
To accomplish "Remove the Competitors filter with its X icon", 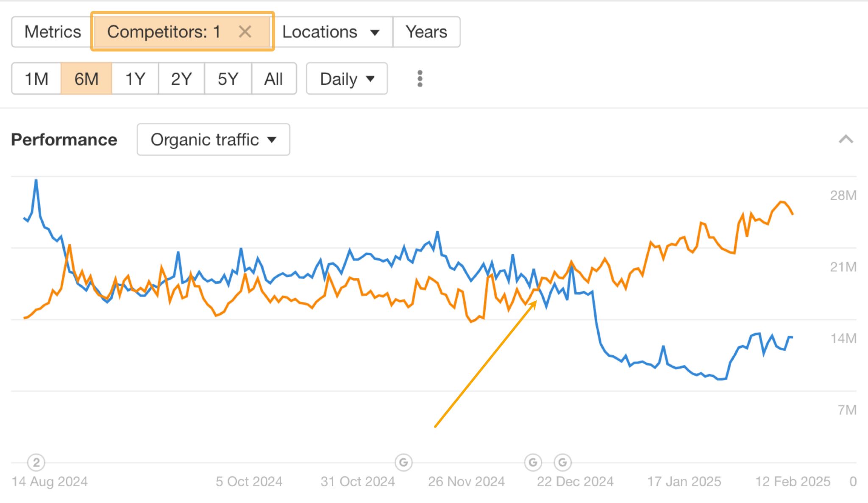I will (245, 31).
